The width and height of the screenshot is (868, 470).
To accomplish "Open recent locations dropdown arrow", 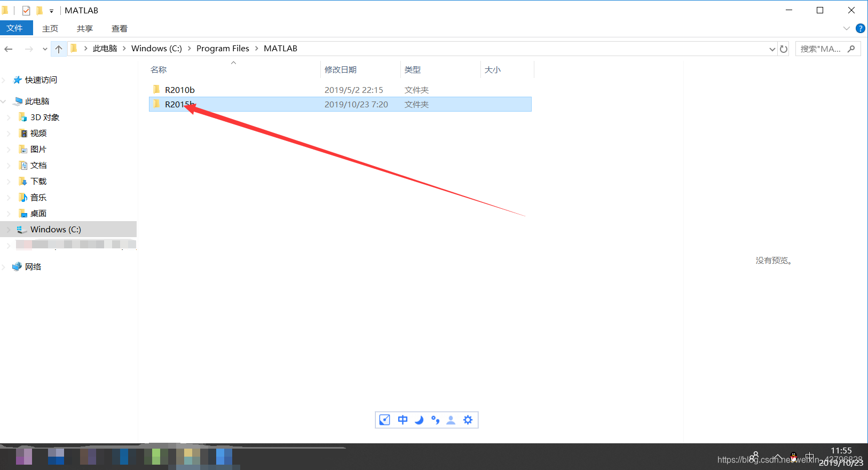I will (45, 49).
